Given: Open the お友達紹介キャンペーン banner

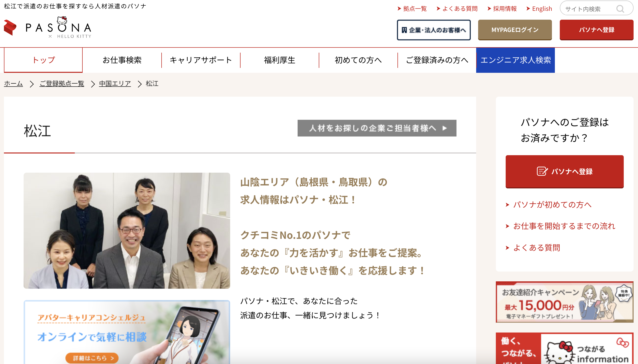Looking at the screenshot, I should tap(564, 302).
